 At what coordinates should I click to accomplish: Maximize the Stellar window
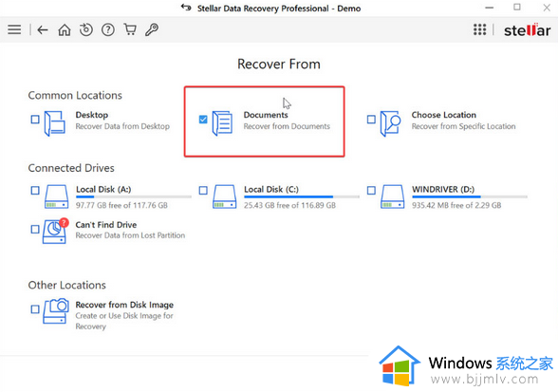tap(517, 8)
